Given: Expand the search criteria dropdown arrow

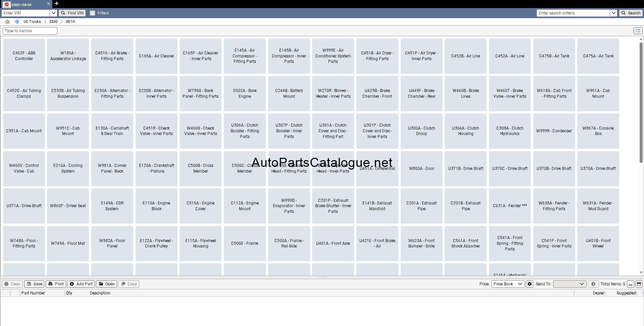Looking at the screenshot, I should [613, 13].
